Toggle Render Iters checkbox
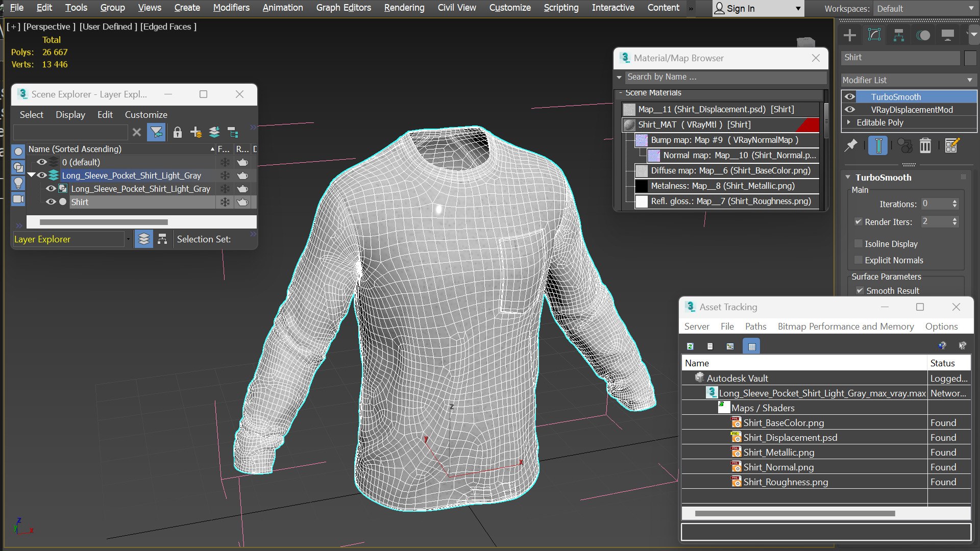 pos(859,222)
